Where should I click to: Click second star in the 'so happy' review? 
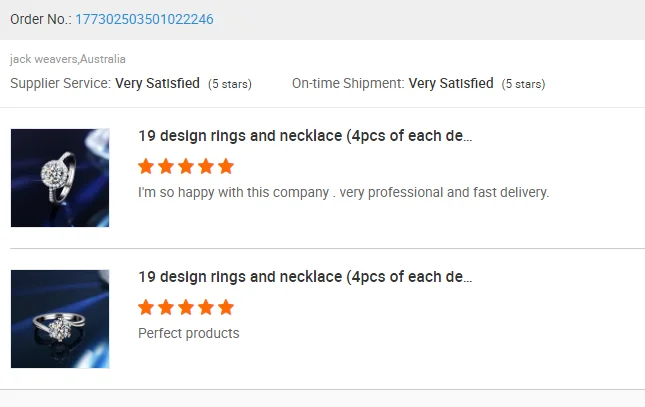[166, 166]
